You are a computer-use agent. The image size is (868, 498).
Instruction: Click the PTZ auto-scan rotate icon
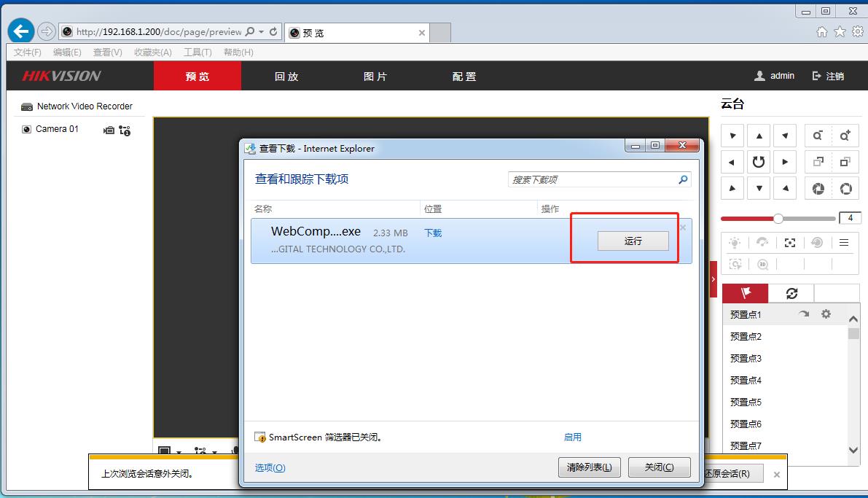[759, 162]
